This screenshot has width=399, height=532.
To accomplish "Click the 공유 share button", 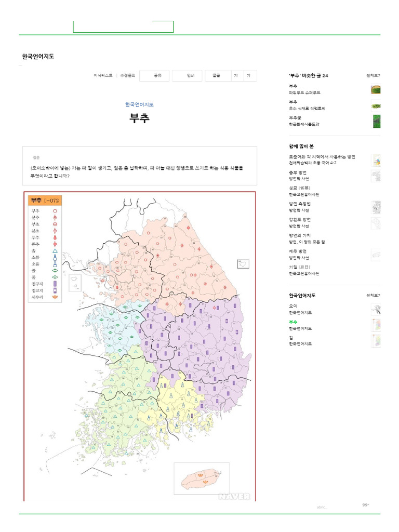I will tap(154, 75).
